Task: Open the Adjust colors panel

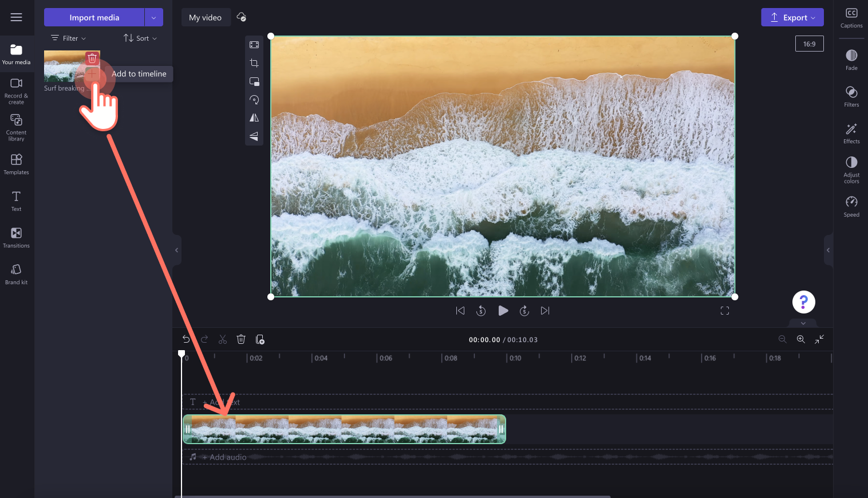Action: (851, 170)
